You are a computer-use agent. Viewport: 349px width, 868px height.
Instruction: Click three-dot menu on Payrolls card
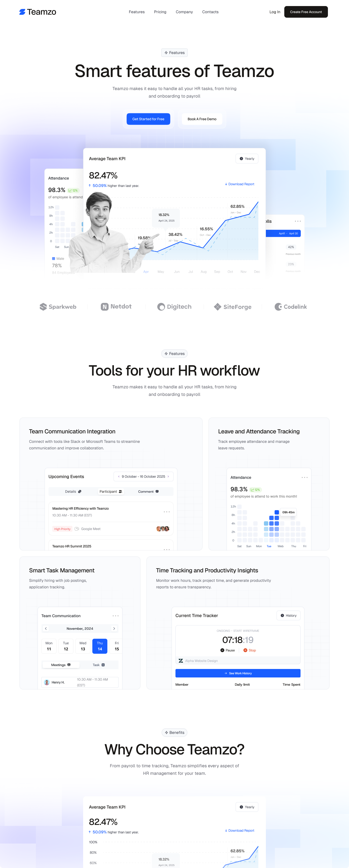(298, 221)
